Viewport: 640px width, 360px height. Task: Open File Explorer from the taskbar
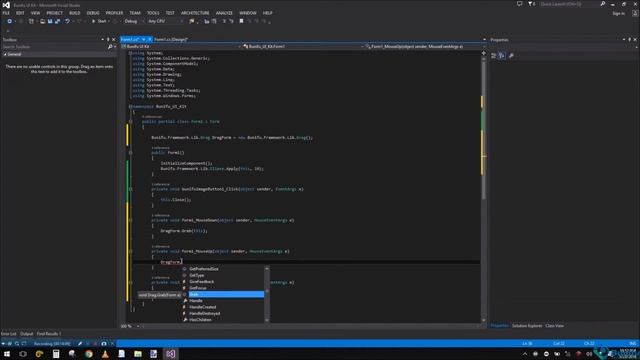[138, 354]
